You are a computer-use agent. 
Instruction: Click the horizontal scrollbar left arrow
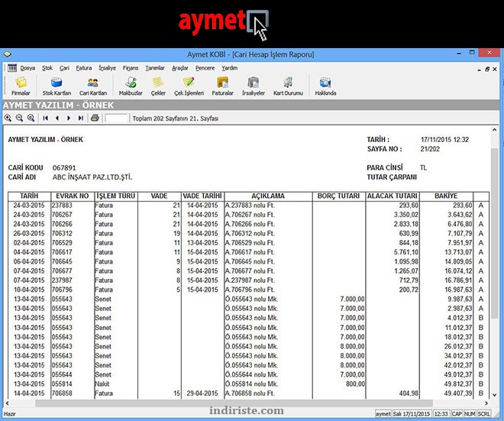click(x=7, y=403)
